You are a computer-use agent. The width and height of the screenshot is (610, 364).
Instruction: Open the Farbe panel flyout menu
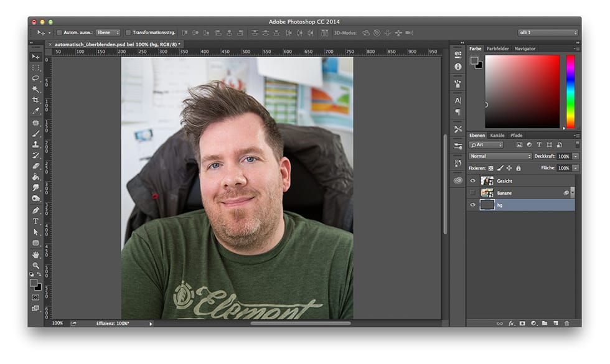pos(577,49)
